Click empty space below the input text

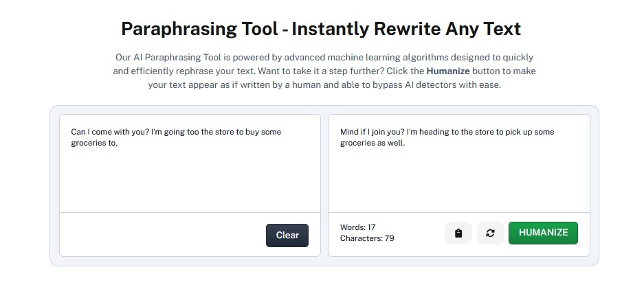[x=190, y=181]
